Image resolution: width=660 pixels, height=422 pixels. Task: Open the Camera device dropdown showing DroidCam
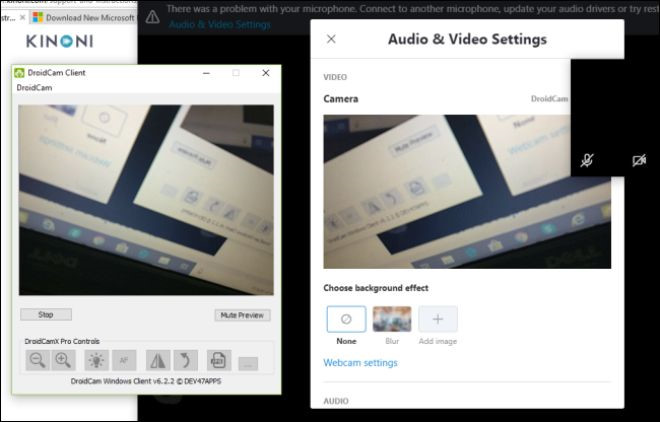click(x=549, y=99)
